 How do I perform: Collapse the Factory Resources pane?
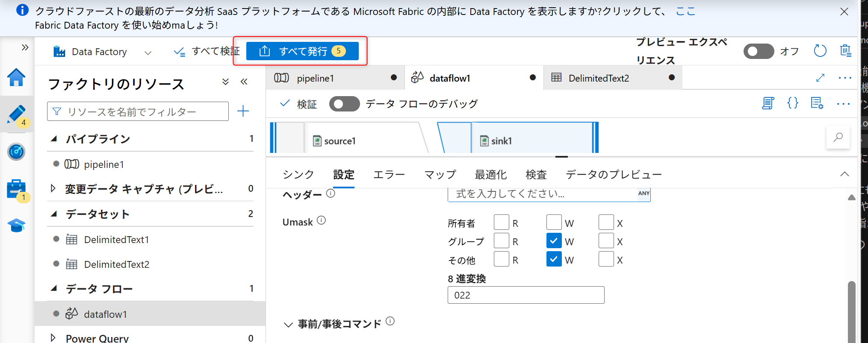click(244, 82)
